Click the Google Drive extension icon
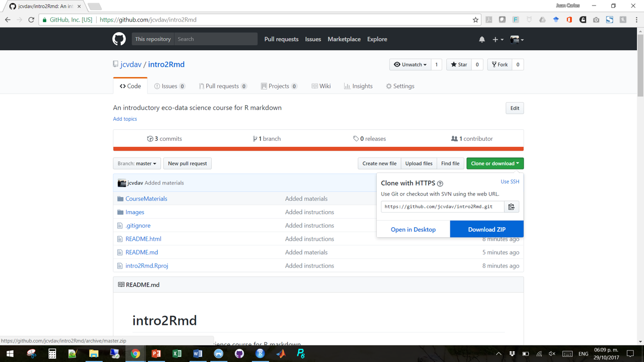The image size is (644, 362). [x=542, y=20]
